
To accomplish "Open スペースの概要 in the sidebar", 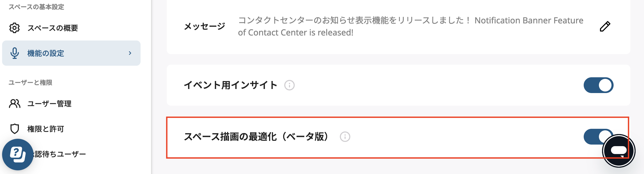I will point(52,28).
